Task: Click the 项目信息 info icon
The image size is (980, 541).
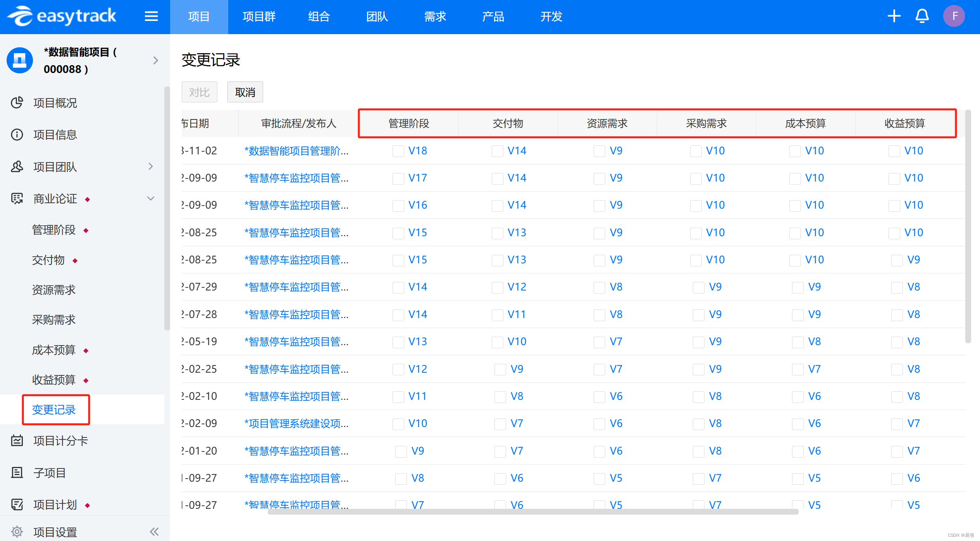Action: coord(17,135)
